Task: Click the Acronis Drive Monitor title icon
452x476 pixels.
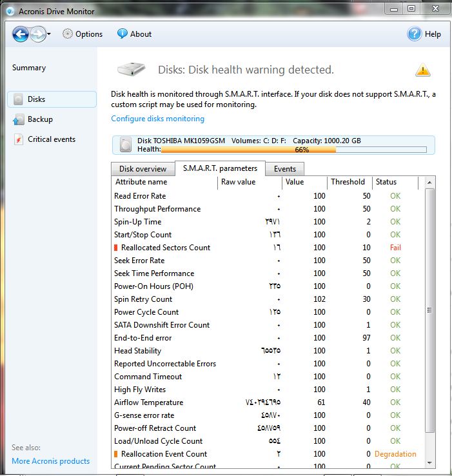Action: (10, 12)
